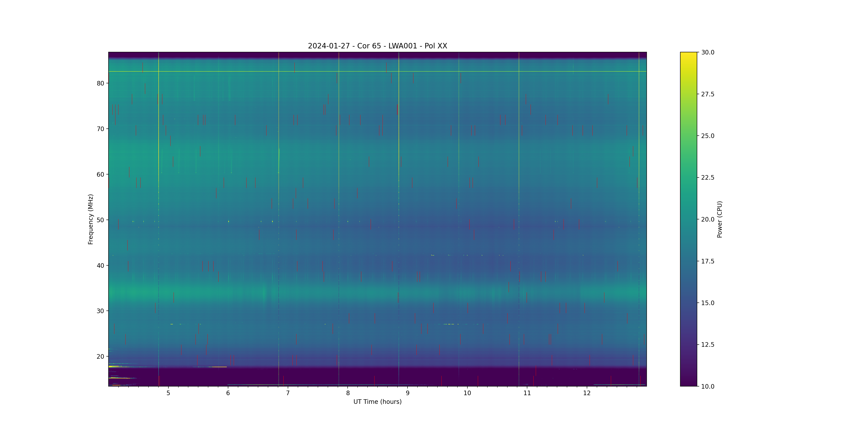Click the x-axis tick label 10

tap(467, 393)
